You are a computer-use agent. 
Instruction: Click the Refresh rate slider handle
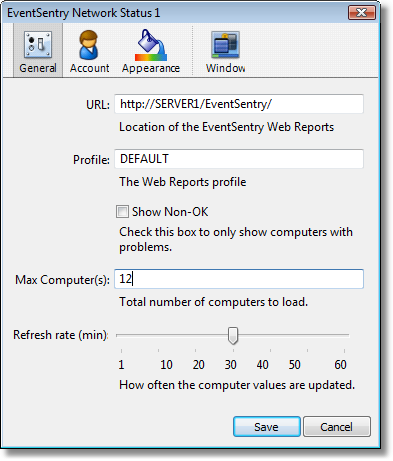233,335
